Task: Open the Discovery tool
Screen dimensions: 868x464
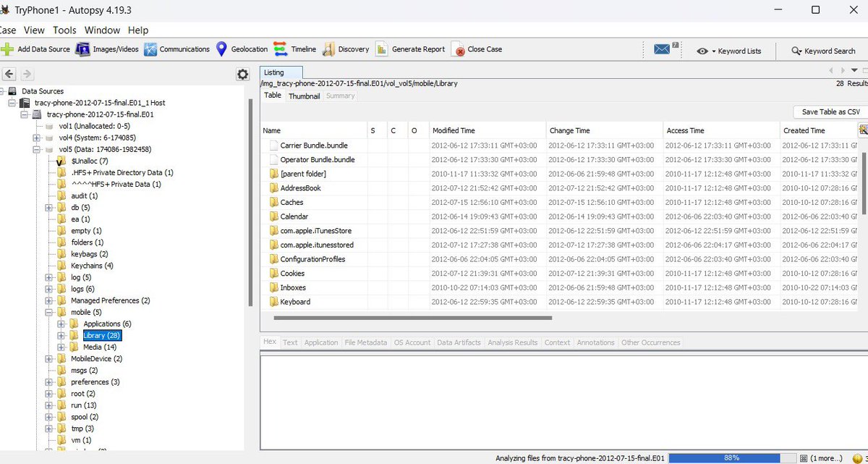Action: coord(345,49)
